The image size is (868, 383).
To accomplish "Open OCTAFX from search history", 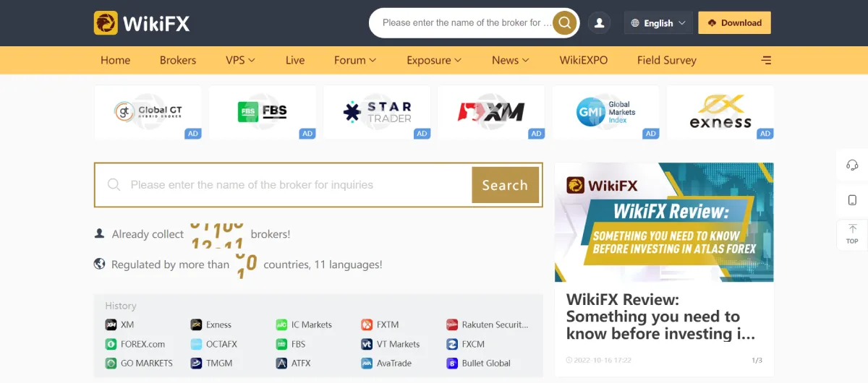I will click(x=214, y=344).
